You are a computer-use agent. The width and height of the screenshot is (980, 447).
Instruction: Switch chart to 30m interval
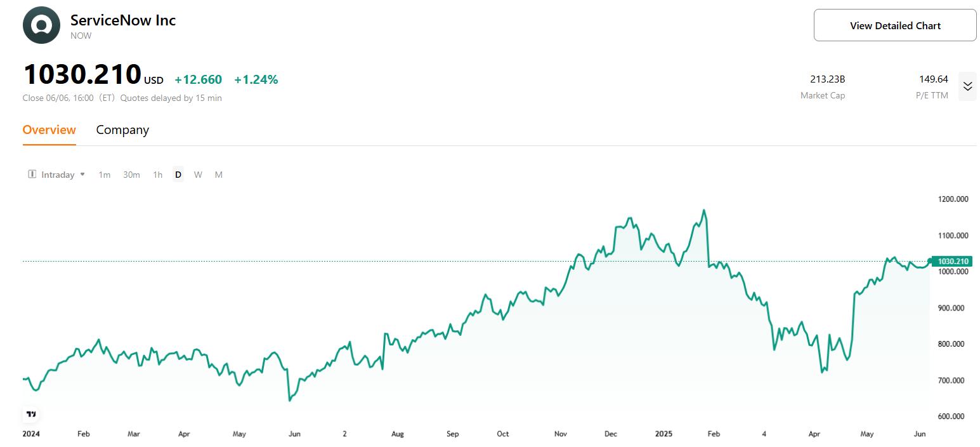(131, 175)
